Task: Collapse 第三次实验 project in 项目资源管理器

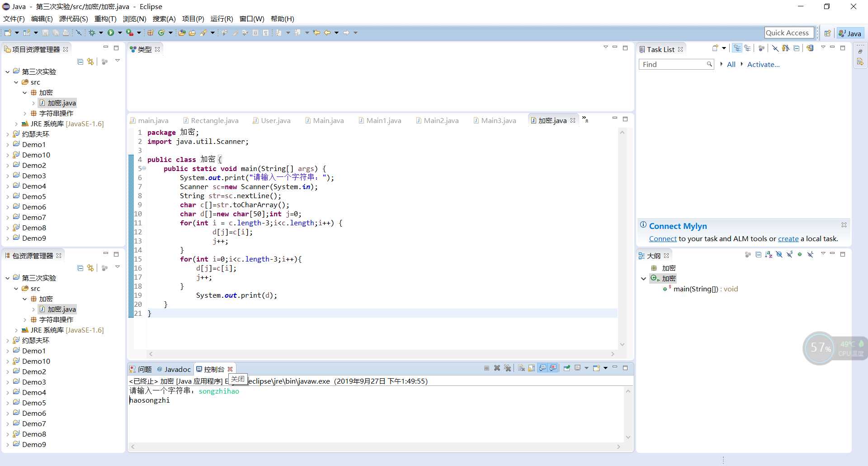Action: 8,71
